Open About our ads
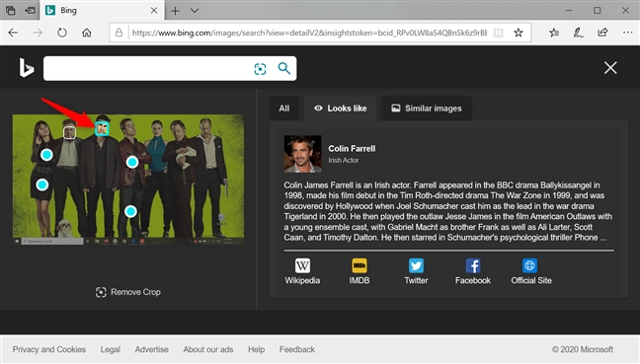The width and height of the screenshot is (640, 364). point(208,349)
